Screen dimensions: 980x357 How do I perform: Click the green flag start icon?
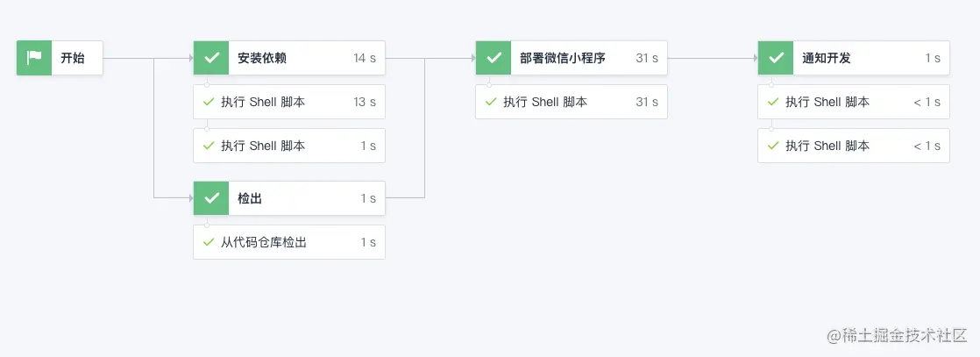pyautogui.click(x=34, y=58)
